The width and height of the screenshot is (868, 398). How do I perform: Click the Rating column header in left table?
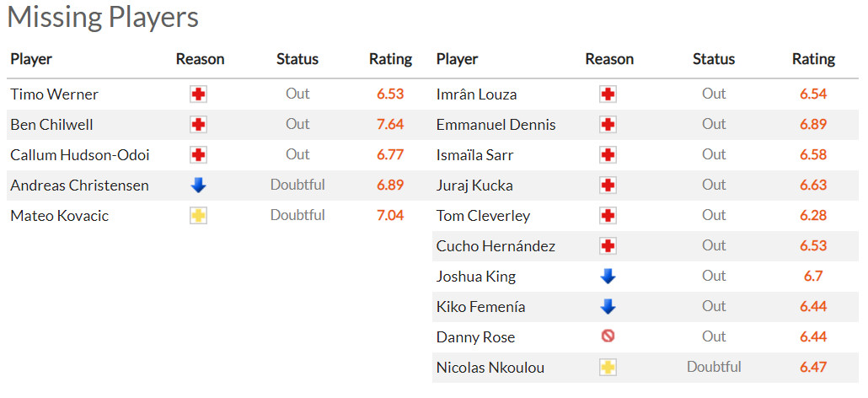point(390,59)
